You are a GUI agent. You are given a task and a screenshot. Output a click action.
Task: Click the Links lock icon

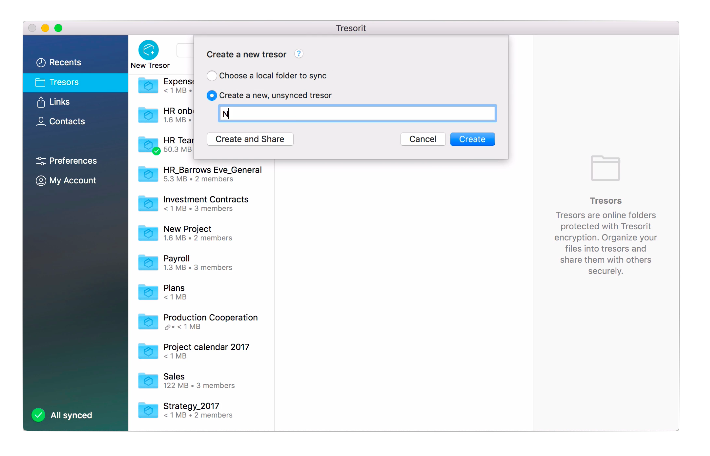click(41, 102)
